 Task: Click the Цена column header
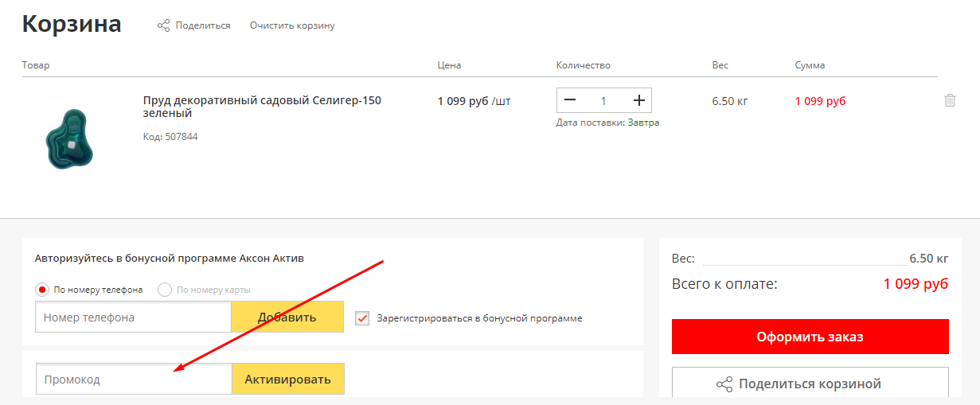(x=449, y=65)
